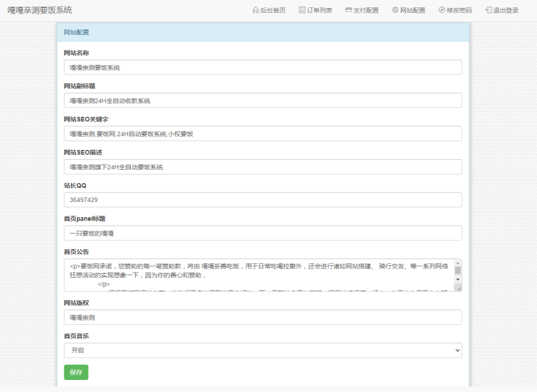Focus the 站长QQ field with 36497429
This screenshot has height=392, width=537.
tap(263, 199)
